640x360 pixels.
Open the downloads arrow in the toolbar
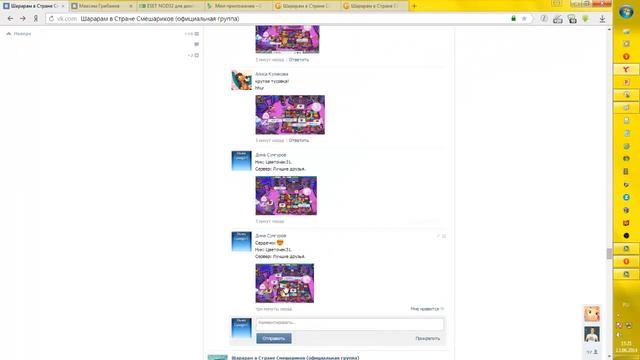(602, 19)
